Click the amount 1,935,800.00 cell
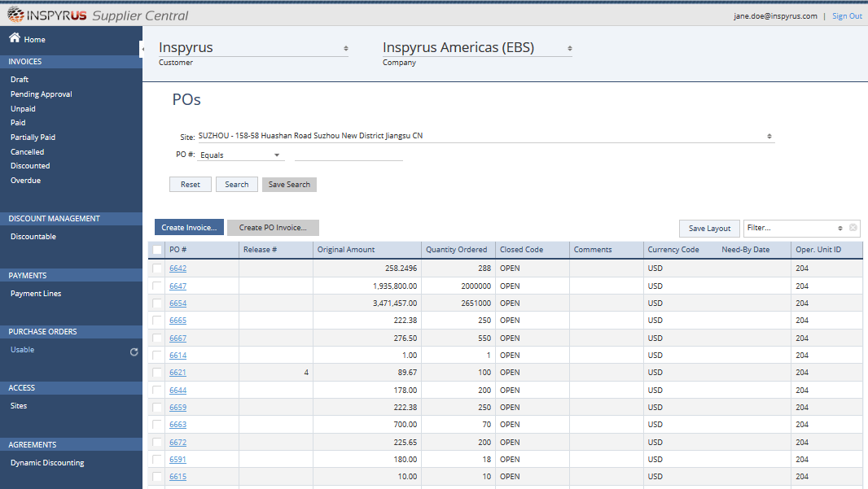This screenshot has width=868, height=489. (367, 286)
